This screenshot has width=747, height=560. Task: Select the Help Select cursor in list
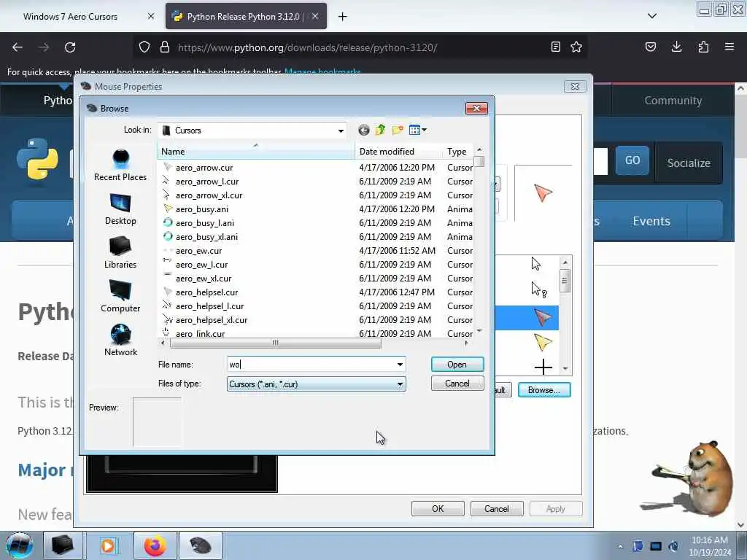pos(539,289)
